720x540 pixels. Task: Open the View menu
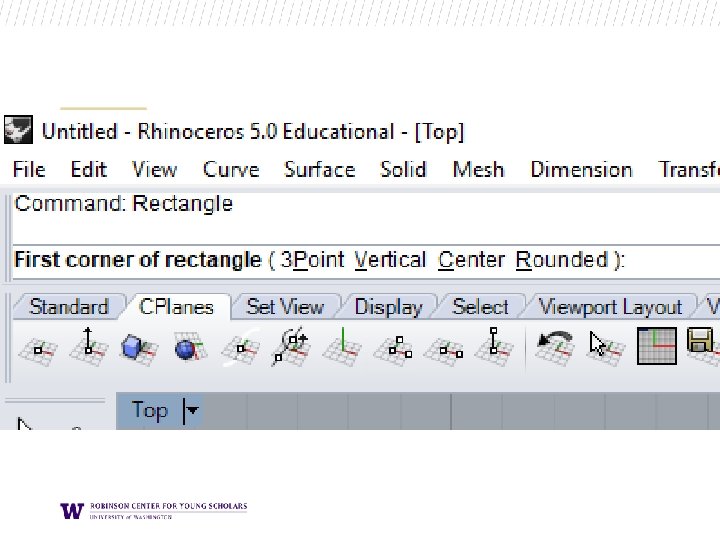click(x=154, y=169)
